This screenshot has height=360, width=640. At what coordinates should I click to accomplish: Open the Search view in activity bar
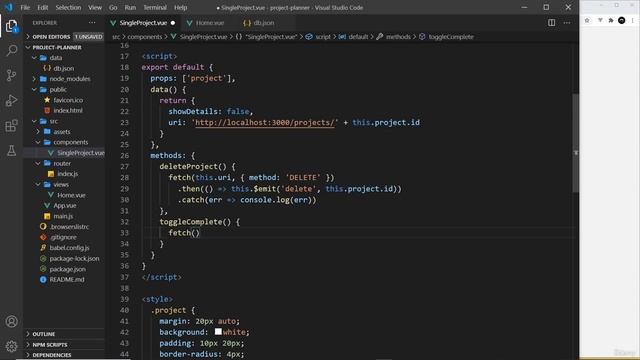tap(11, 51)
